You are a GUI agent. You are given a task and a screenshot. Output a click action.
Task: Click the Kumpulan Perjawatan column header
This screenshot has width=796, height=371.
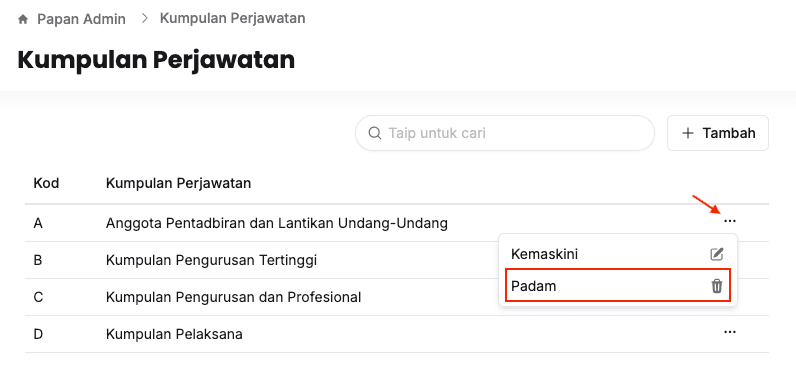click(178, 183)
